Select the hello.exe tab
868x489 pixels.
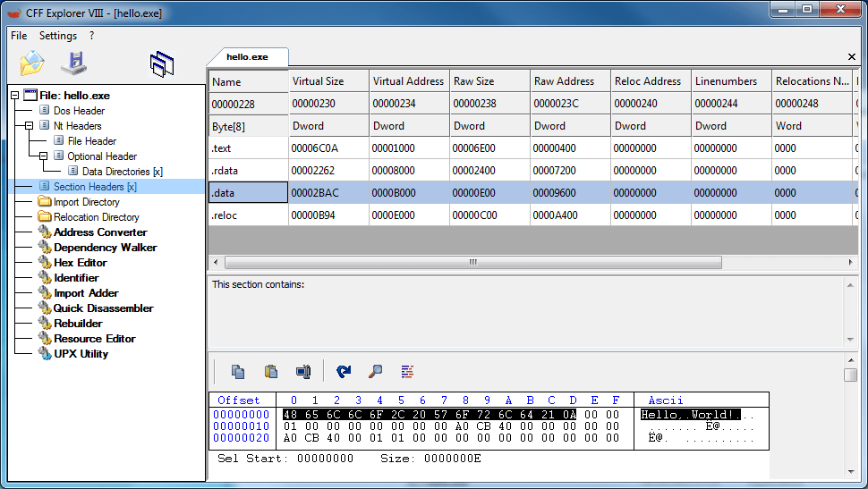(247, 56)
